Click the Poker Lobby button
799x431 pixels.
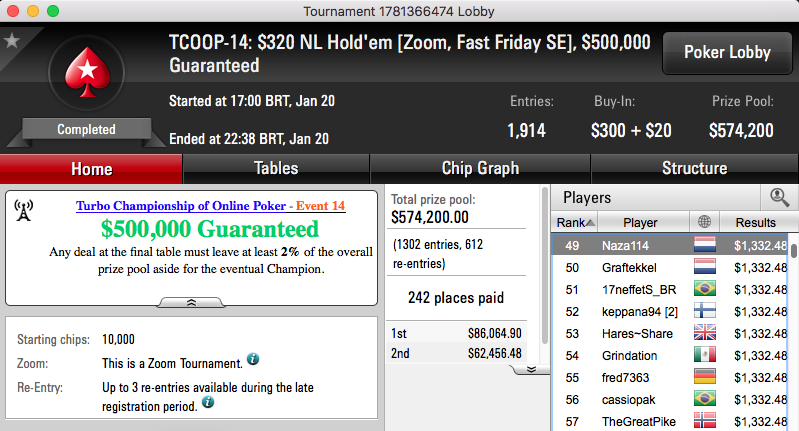727,52
